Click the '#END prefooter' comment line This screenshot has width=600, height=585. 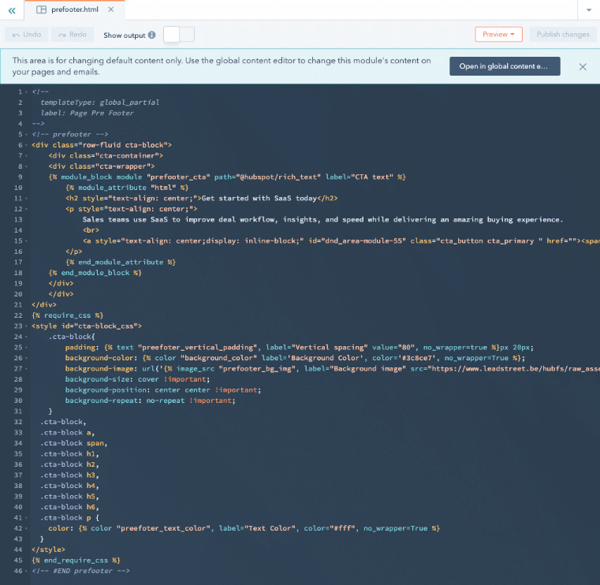click(x=81, y=571)
